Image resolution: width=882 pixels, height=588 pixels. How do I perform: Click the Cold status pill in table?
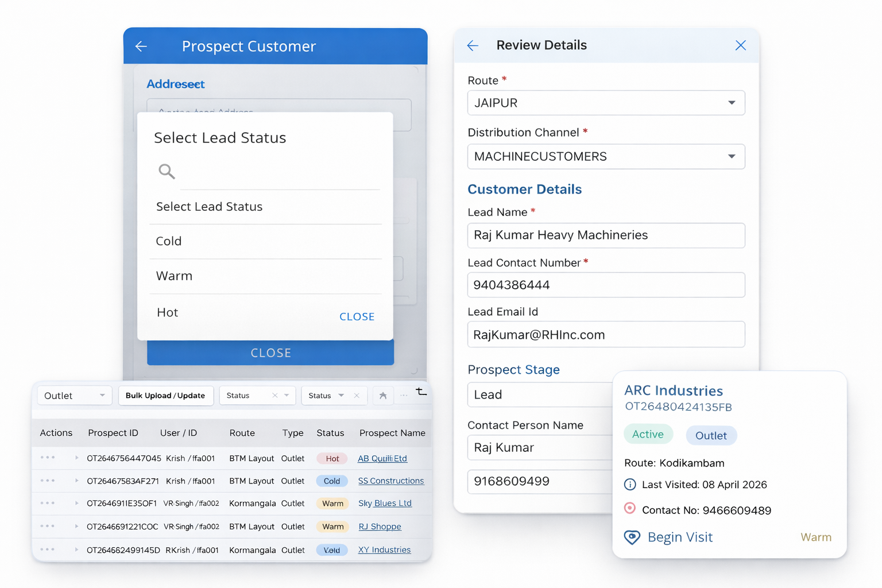[332, 481]
